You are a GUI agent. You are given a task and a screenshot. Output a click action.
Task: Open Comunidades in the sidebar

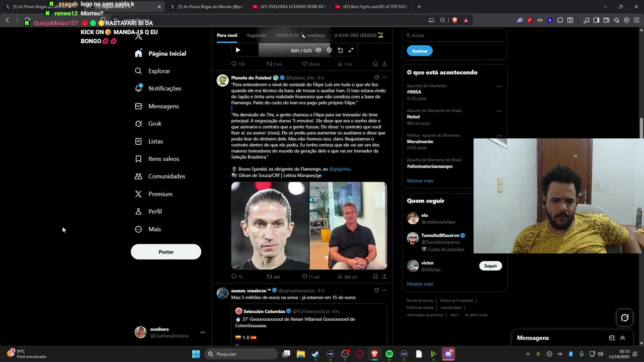coord(159,176)
